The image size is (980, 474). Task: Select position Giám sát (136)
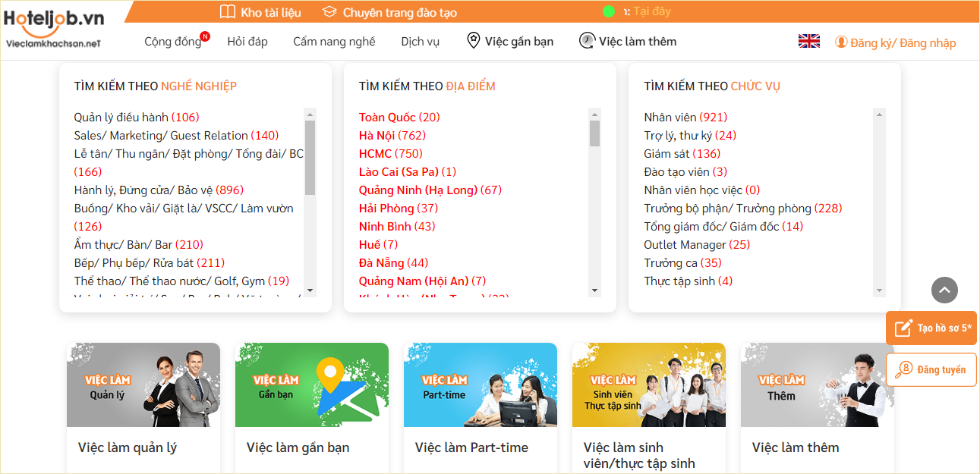pyautogui.click(x=682, y=153)
